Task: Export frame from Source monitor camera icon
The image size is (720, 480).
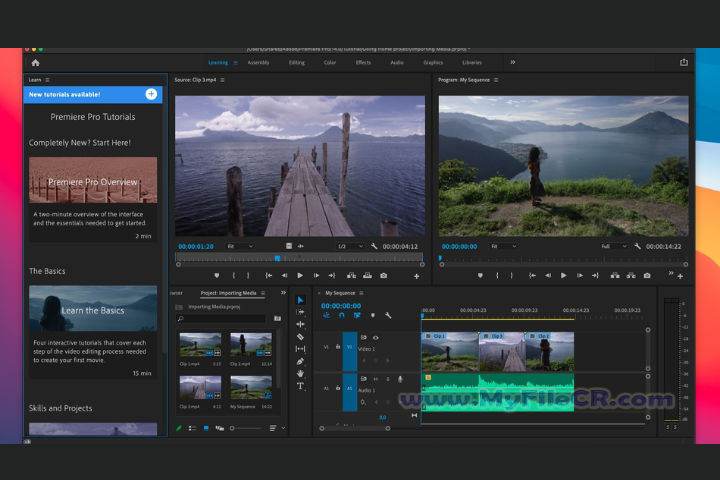Action: pos(383,276)
